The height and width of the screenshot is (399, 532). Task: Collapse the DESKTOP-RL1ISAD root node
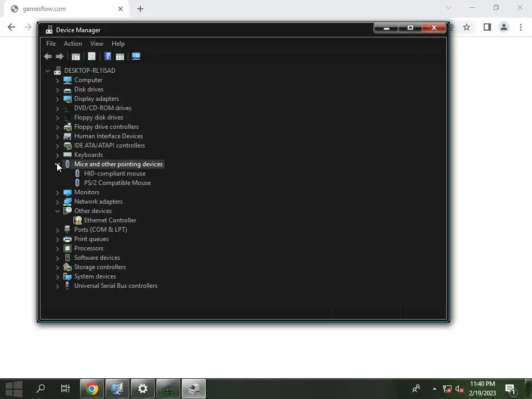pos(47,71)
